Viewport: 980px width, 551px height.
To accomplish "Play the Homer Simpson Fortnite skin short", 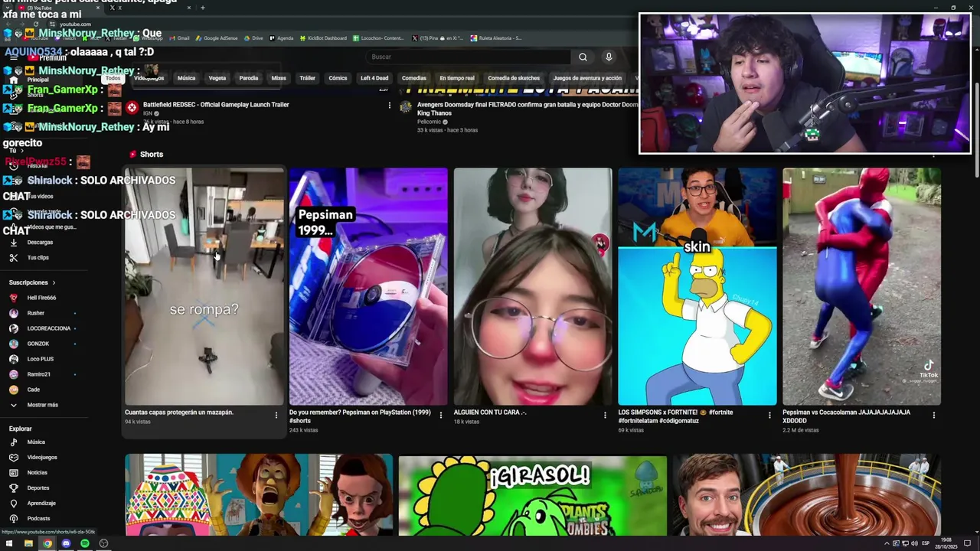I will click(697, 286).
